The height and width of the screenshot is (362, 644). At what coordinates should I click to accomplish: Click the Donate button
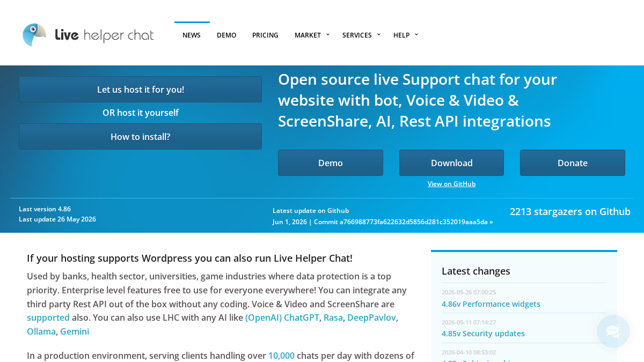(573, 163)
